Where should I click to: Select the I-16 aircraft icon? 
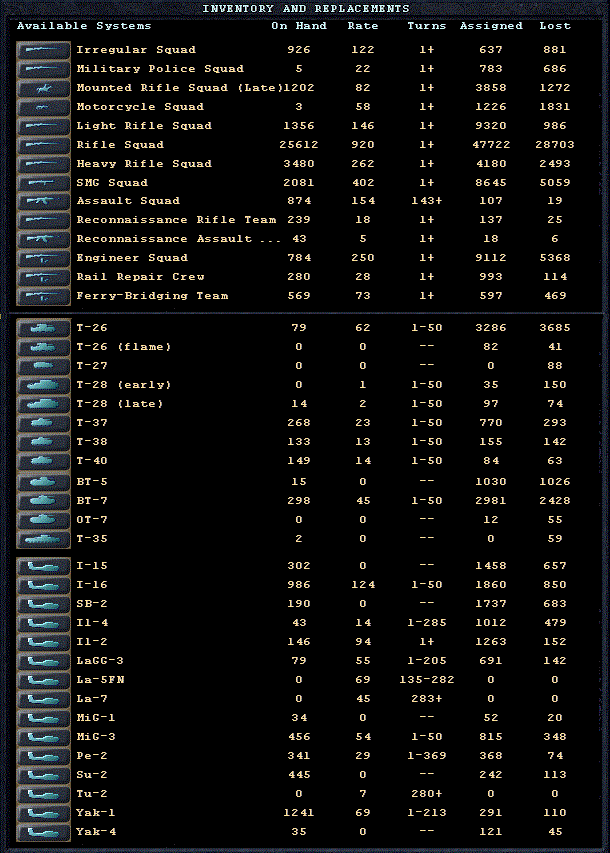point(44,585)
